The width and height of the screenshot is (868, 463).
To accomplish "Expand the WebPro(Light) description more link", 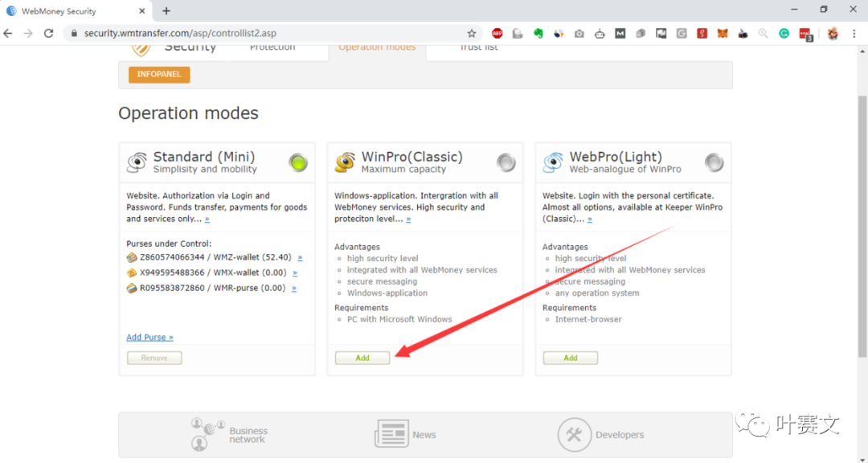I will pyautogui.click(x=589, y=219).
